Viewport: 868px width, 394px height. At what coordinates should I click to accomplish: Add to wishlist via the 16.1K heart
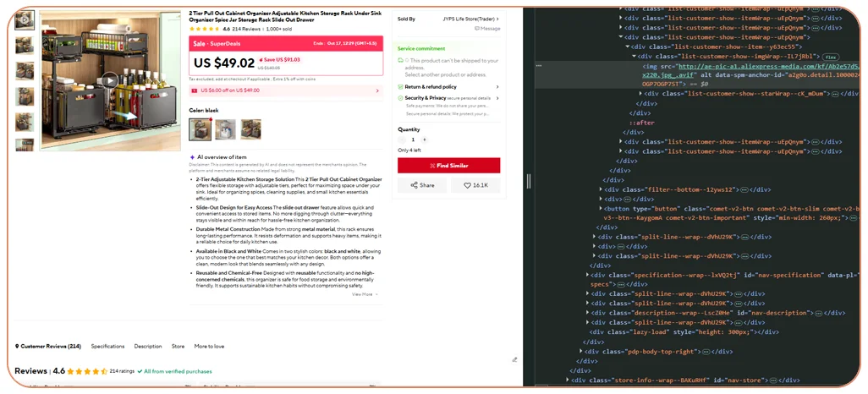click(475, 185)
